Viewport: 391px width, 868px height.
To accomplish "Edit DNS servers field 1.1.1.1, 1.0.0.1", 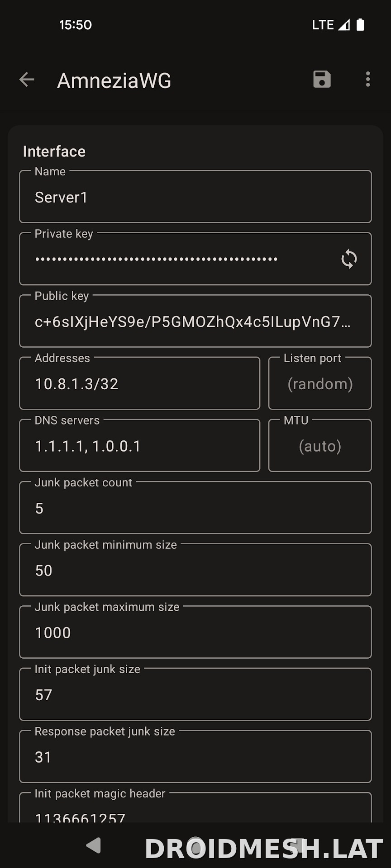I will pos(140,445).
